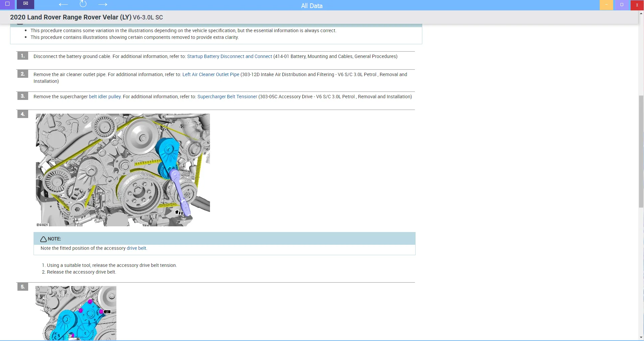Open the envelope mail icon in the title bar

pyautogui.click(x=25, y=4)
